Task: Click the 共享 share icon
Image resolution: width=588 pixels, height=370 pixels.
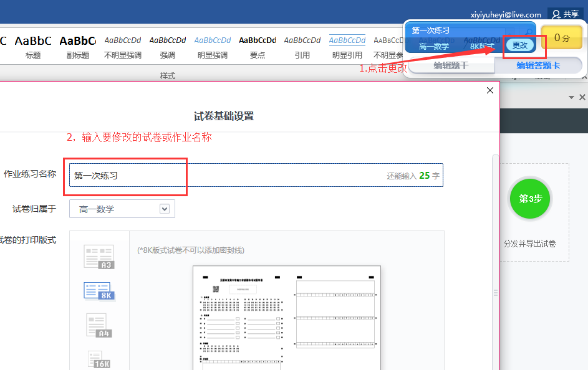Action: tap(564, 14)
